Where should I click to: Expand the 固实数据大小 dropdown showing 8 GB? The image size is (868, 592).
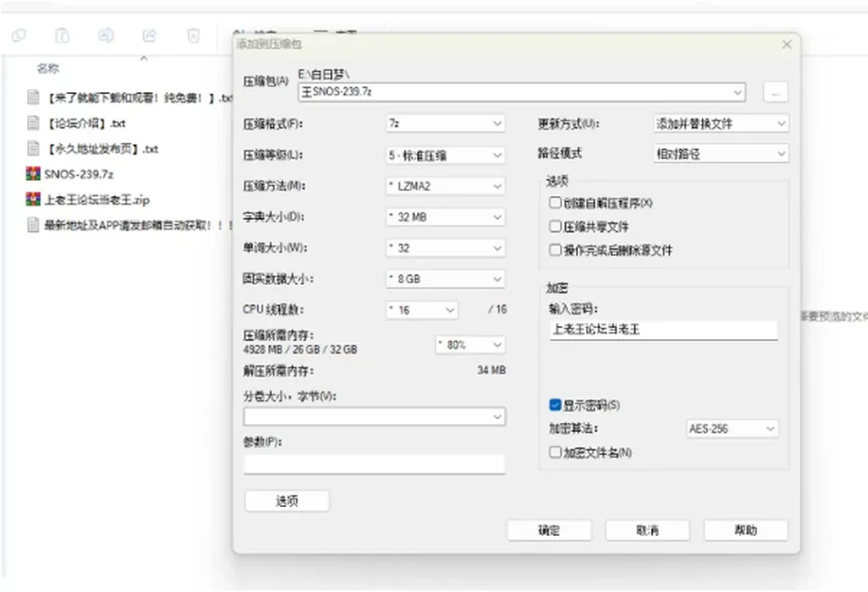pos(445,279)
